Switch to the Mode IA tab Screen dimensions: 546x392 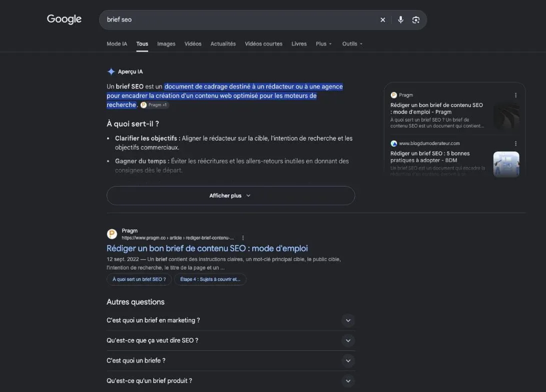coord(117,44)
